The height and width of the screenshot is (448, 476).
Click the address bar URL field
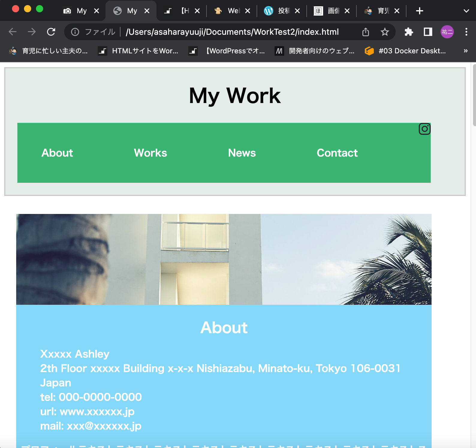click(232, 32)
